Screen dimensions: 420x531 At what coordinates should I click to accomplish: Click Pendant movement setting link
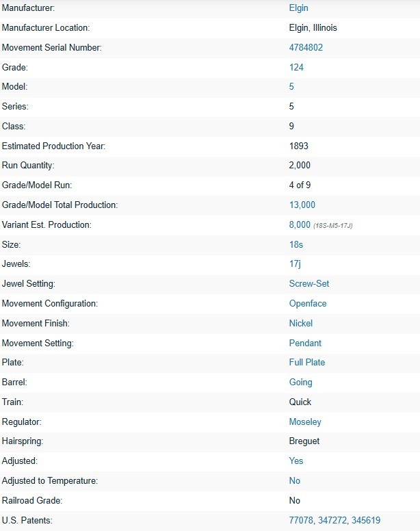305,343
